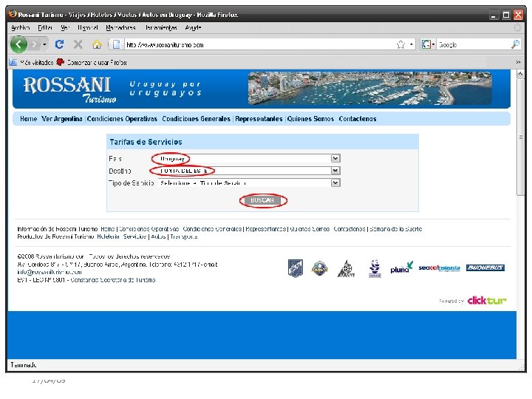The height and width of the screenshot is (399, 532).
Task: Click the clicktur logo
Action: coord(487,300)
